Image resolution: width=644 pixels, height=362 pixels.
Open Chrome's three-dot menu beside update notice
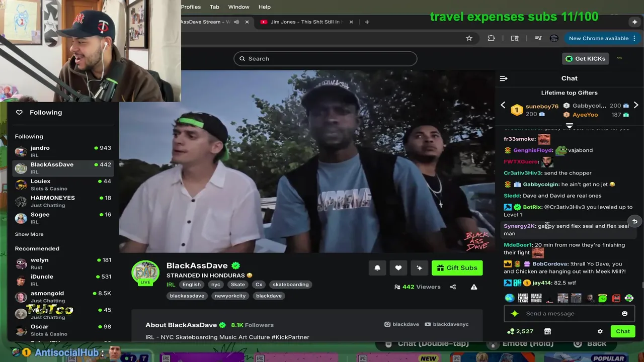click(x=634, y=38)
